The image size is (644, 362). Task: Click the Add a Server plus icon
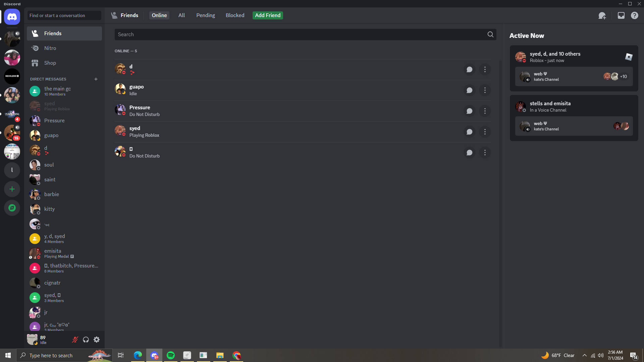pyautogui.click(x=12, y=189)
